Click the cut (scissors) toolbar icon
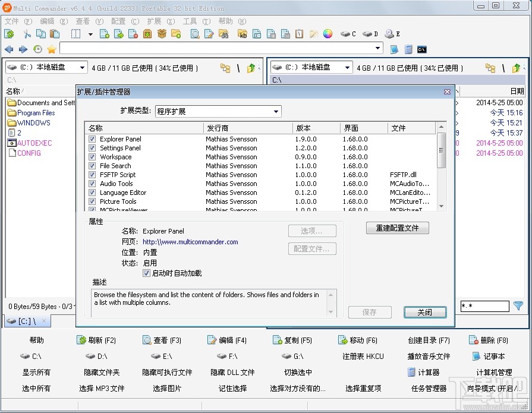The width and height of the screenshot is (532, 413). click(26, 34)
